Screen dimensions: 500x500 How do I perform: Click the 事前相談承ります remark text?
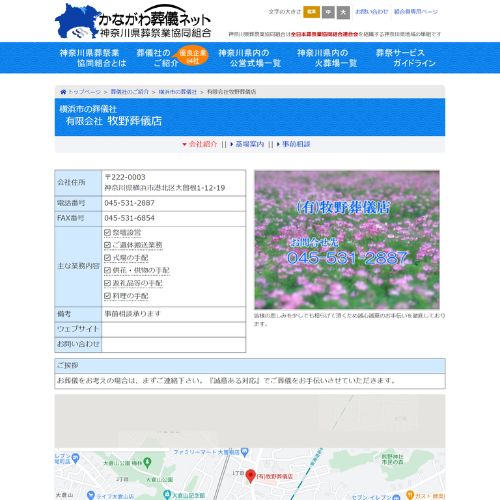(132, 314)
